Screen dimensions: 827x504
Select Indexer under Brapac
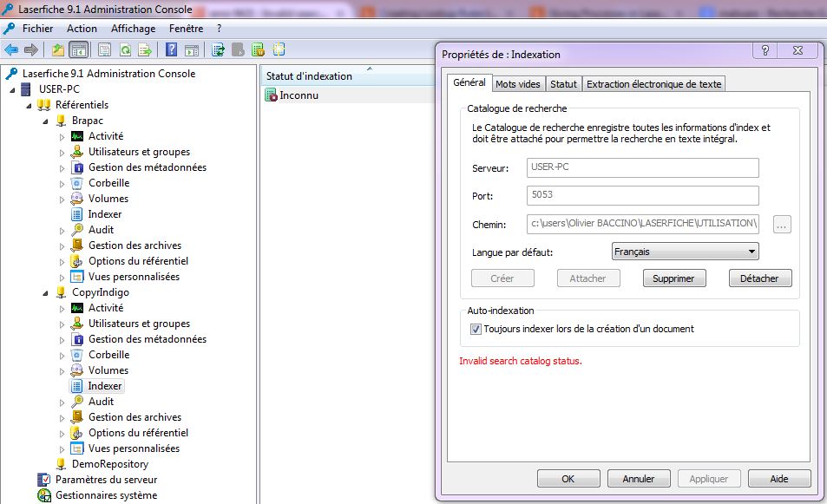click(x=104, y=214)
